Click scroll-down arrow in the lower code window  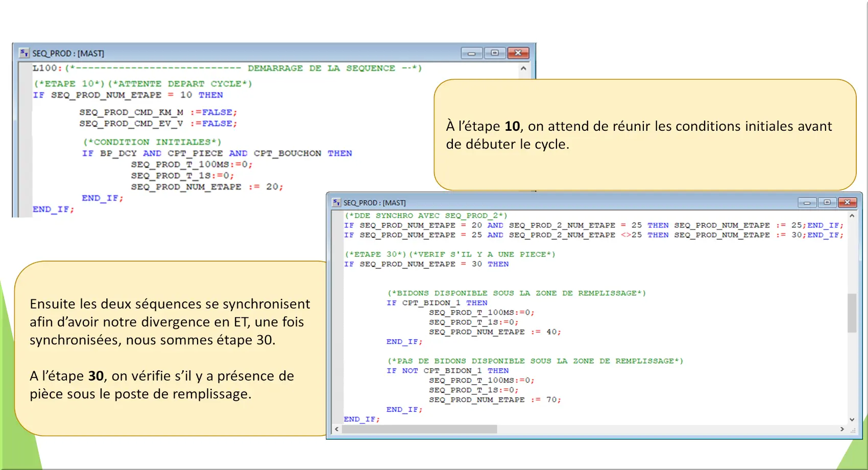(x=852, y=419)
